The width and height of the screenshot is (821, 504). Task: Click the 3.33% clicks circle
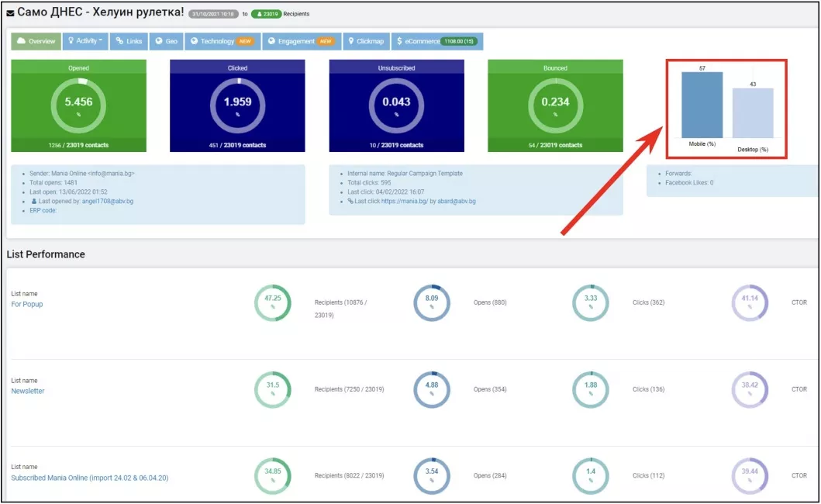click(591, 303)
